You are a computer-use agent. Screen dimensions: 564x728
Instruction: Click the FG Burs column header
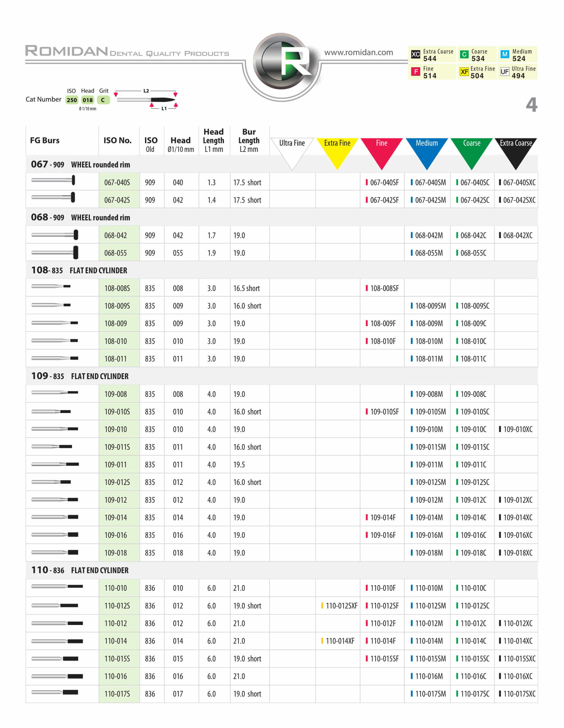click(45, 140)
